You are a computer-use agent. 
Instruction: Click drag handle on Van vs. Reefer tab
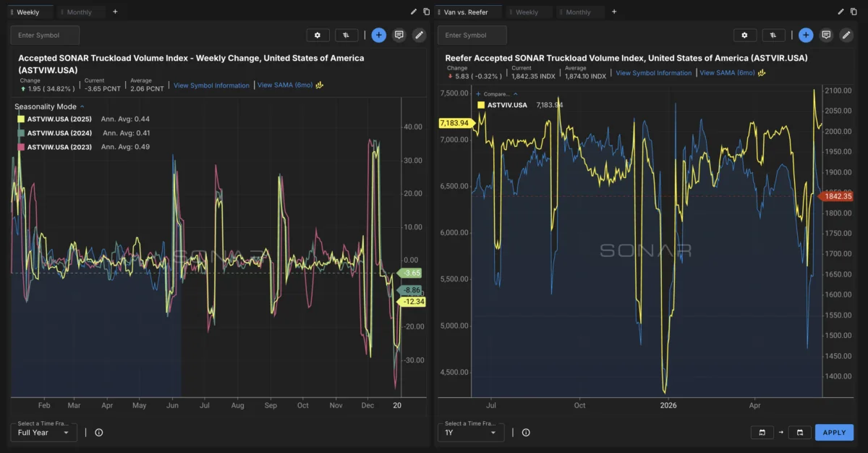(439, 12)
